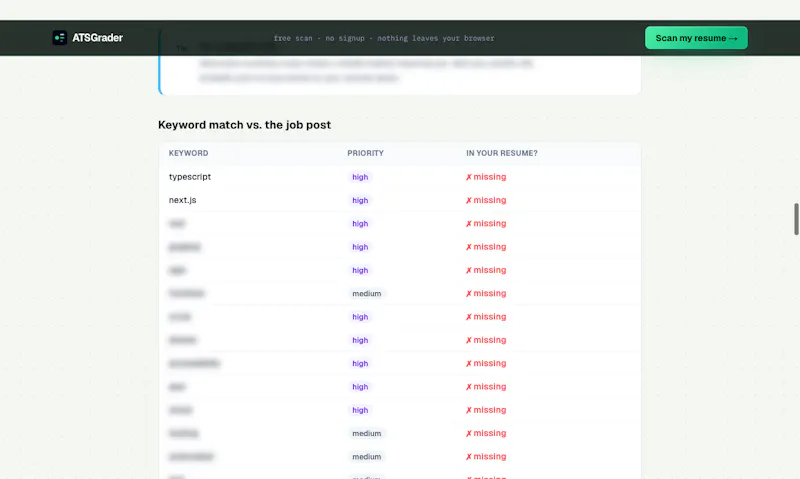This screenshot has height=479, width=800.
Task: Select the typescript keyword cell
Action: (x=190, y=177)
